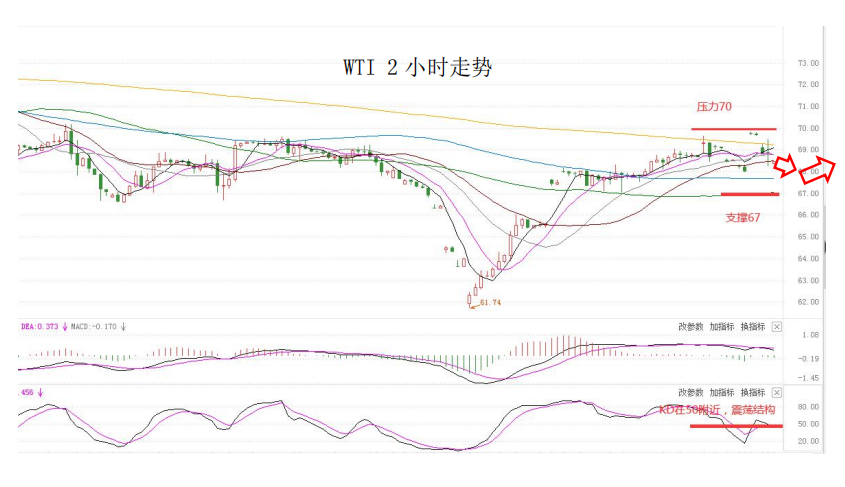Click the 71.00 price axis label
The image size is (845, 487).
pyautogui.click(x=808, y=106)
